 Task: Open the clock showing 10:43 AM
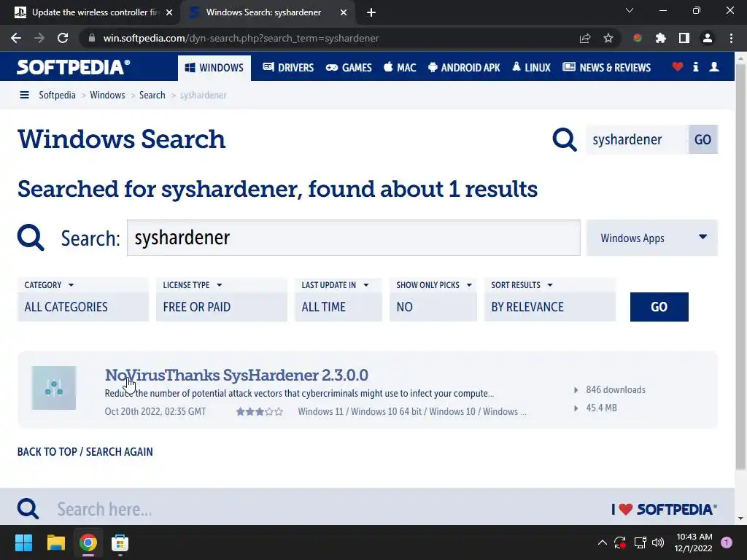pyautogui.click(x=694, y=542)
